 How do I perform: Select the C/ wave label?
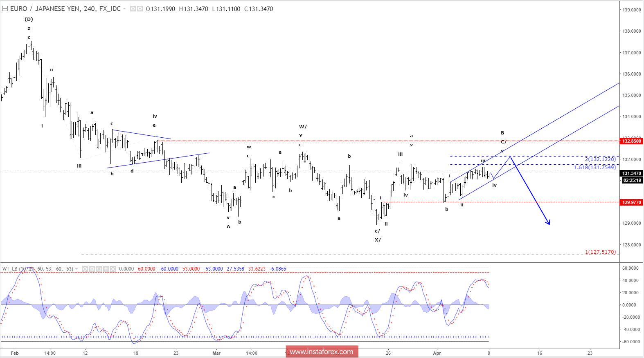[504, 142]
